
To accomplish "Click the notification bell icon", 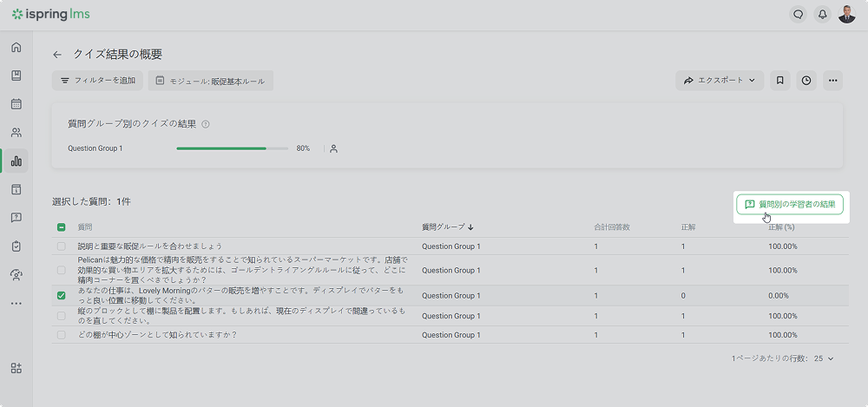I will tap(821, 15).
